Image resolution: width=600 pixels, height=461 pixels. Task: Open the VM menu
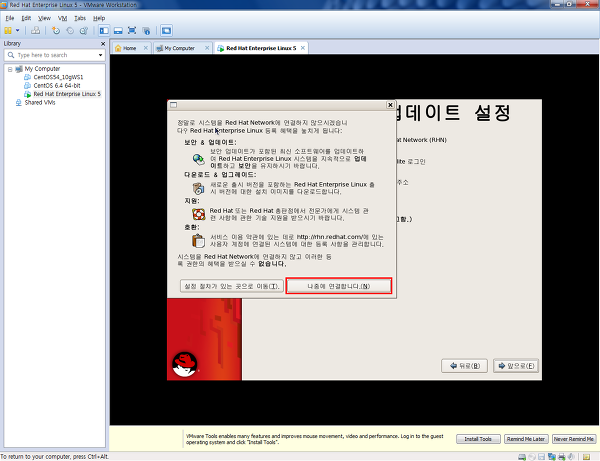point(62,18)
